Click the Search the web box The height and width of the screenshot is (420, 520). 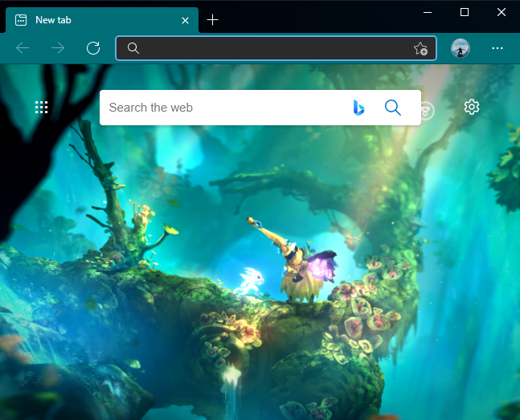tap(260, 108)
